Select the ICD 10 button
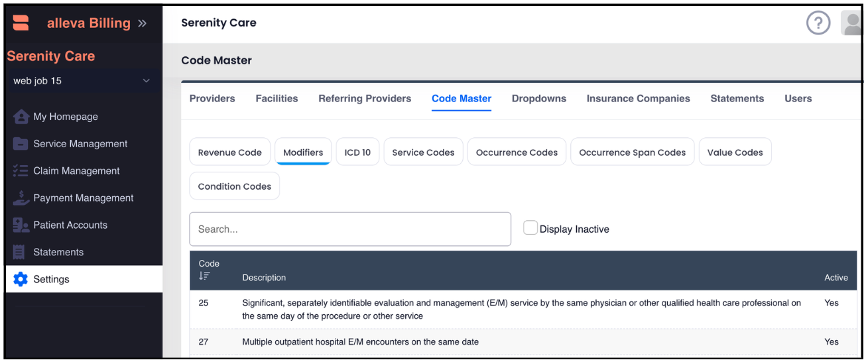Screen dimensions: 868x362 [x=357, y=152]
